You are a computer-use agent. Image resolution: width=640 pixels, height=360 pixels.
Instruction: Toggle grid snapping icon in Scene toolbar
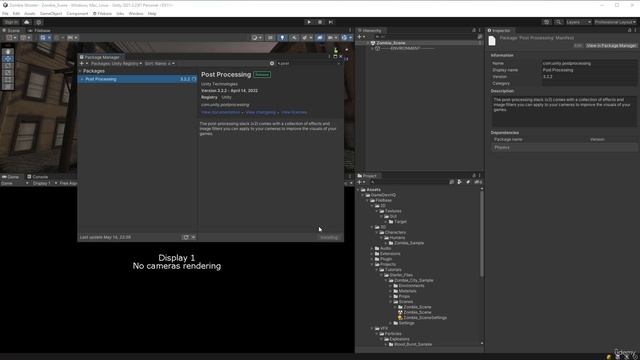[58, 38]
